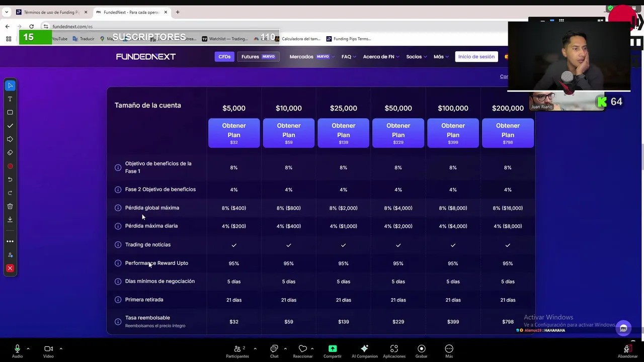
Task: Open the Zoom Chat panel
Action: [274, 351]
